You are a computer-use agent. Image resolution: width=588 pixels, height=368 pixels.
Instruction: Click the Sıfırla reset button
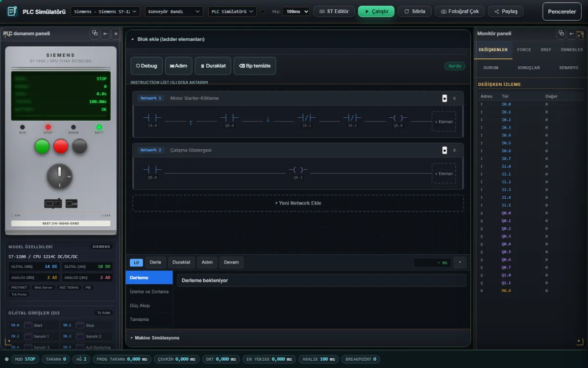pyautogui.click(x=415, y=11)
